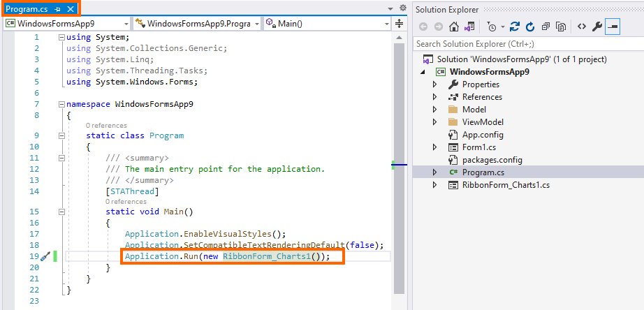Open the active documents list dropdown arrow
The width and height of the screenshot is (644, 310).
[x=390, y=8]
